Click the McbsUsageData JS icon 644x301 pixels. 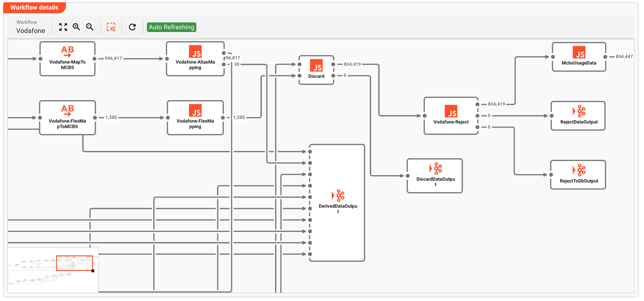point(579,52)
